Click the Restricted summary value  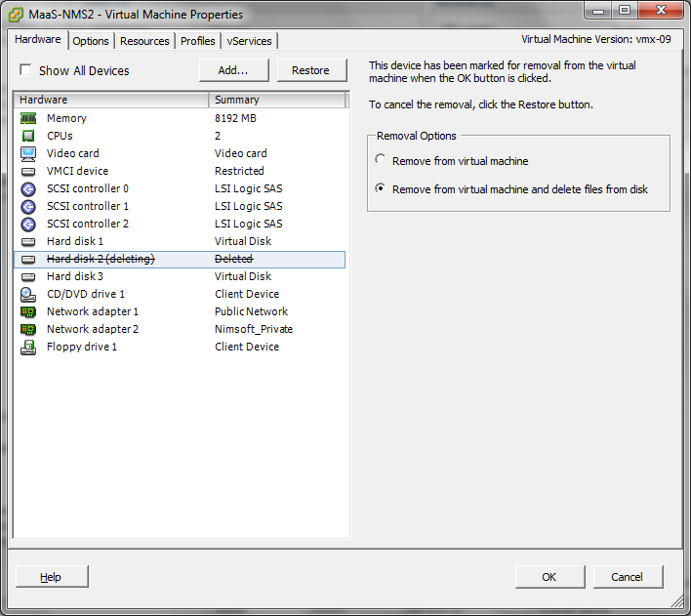click(239, 171)
